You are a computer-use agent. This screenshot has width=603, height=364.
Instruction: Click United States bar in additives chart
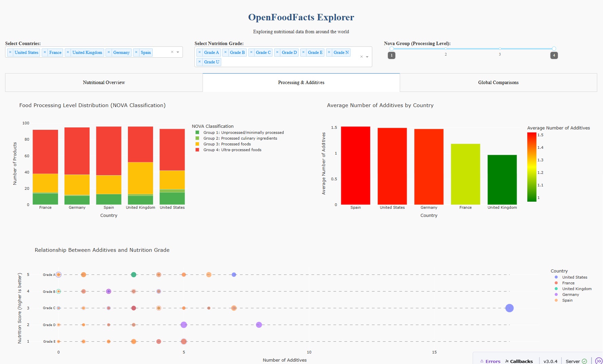click(392, 166)
